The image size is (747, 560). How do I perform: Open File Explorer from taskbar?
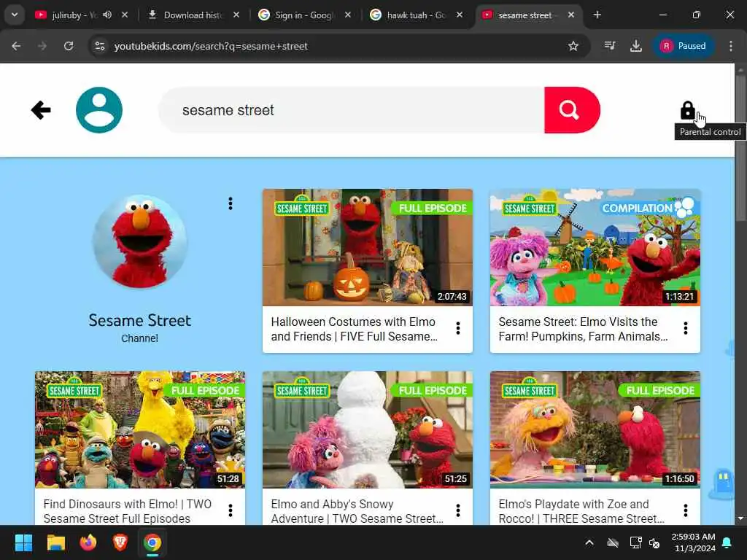[55, 542]
